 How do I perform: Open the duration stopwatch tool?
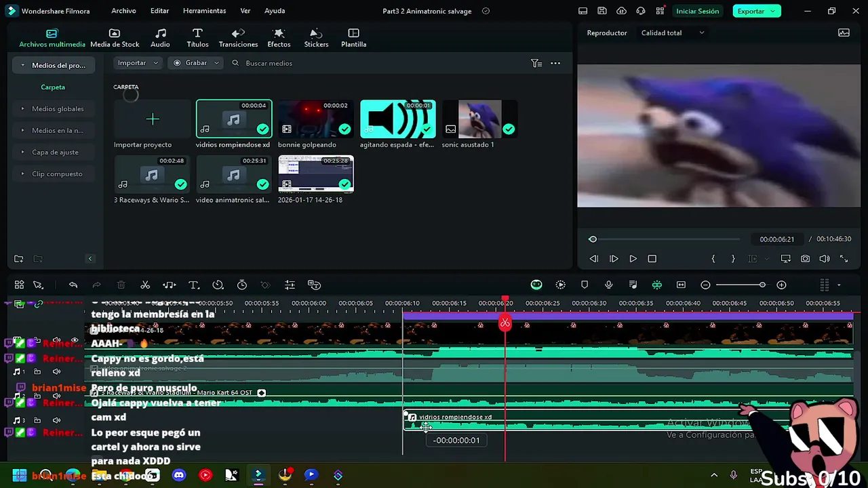tap(242, 285)
